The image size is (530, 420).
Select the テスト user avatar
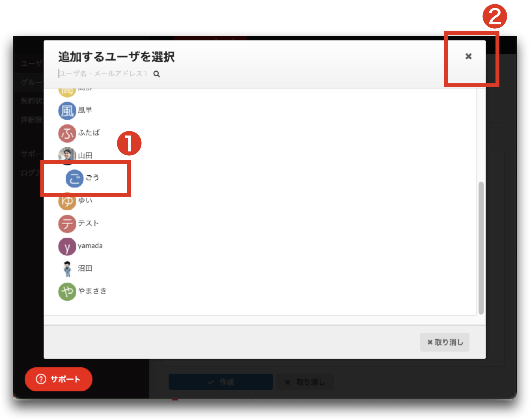click(67, 224)
